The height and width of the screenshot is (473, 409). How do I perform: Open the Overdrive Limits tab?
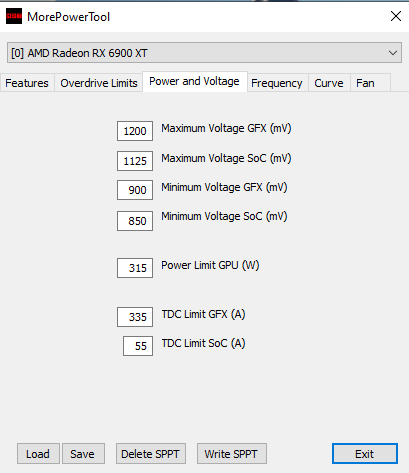pos(99,83)
